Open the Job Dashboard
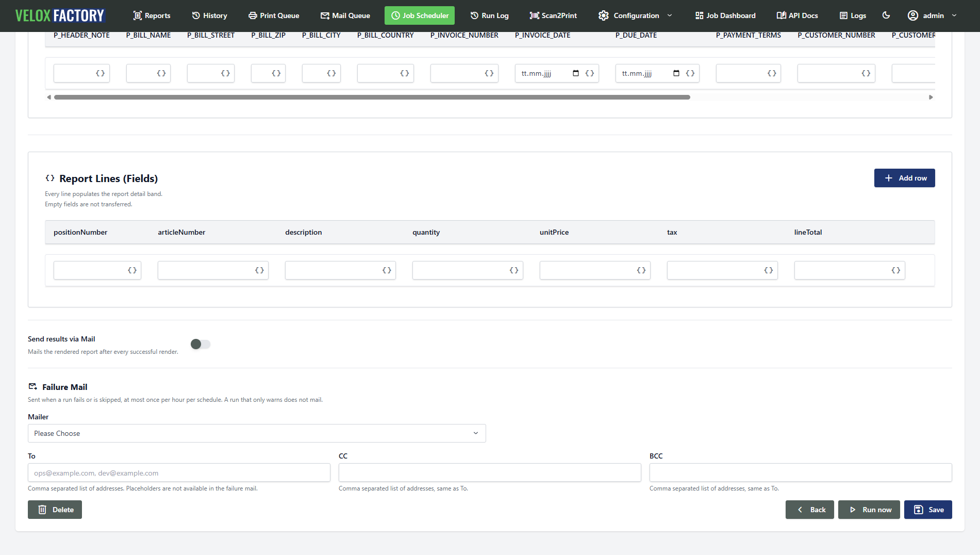 [725, 15]
